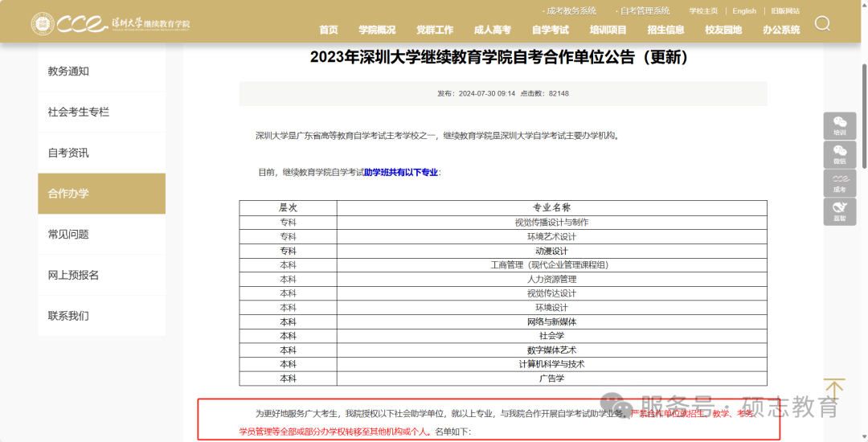868x442 pixels.
Task: Select 网上预报名 in sidebar
Action: [x=101, y=275]
